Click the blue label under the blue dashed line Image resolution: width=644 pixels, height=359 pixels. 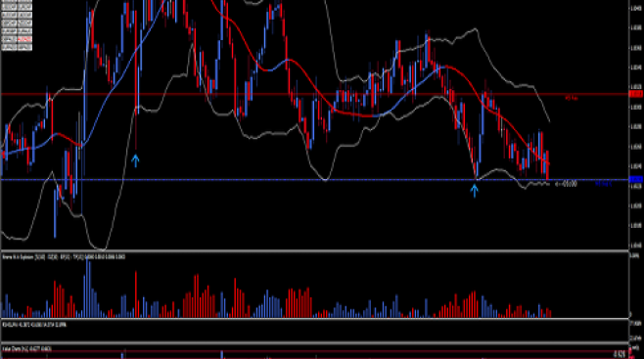[x=603, y=184]
